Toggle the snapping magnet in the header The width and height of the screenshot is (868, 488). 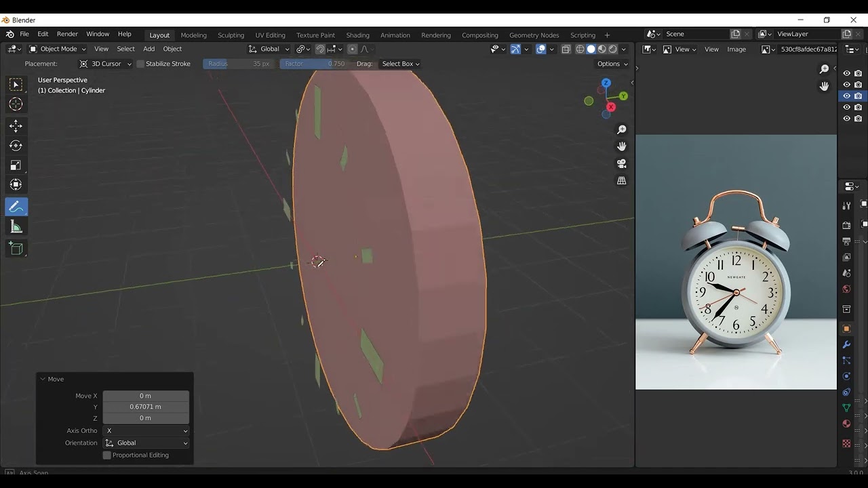[x=320, y=49]
